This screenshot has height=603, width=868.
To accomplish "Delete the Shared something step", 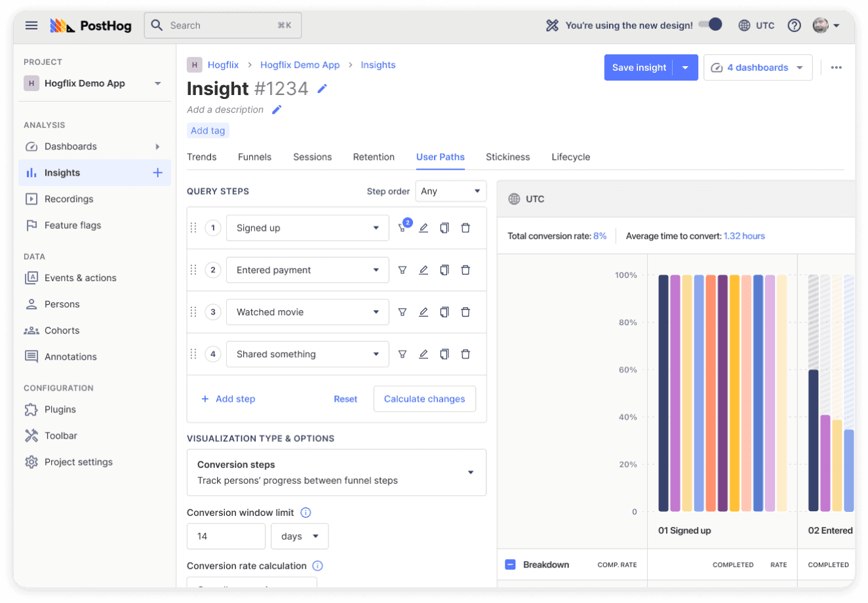I will (x=465, y=354).
